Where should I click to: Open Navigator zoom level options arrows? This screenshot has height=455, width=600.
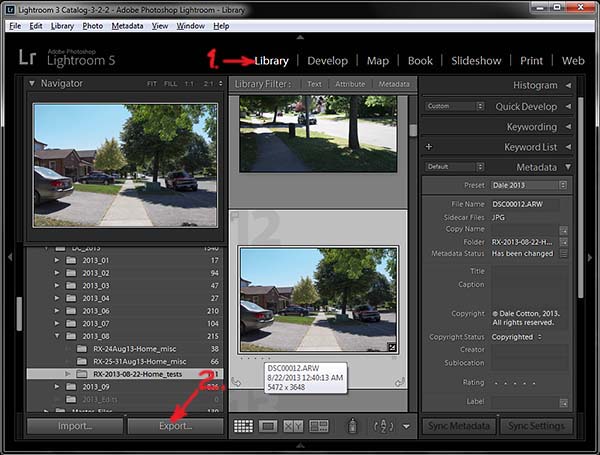pyautogui.click(x=220, y=83)
